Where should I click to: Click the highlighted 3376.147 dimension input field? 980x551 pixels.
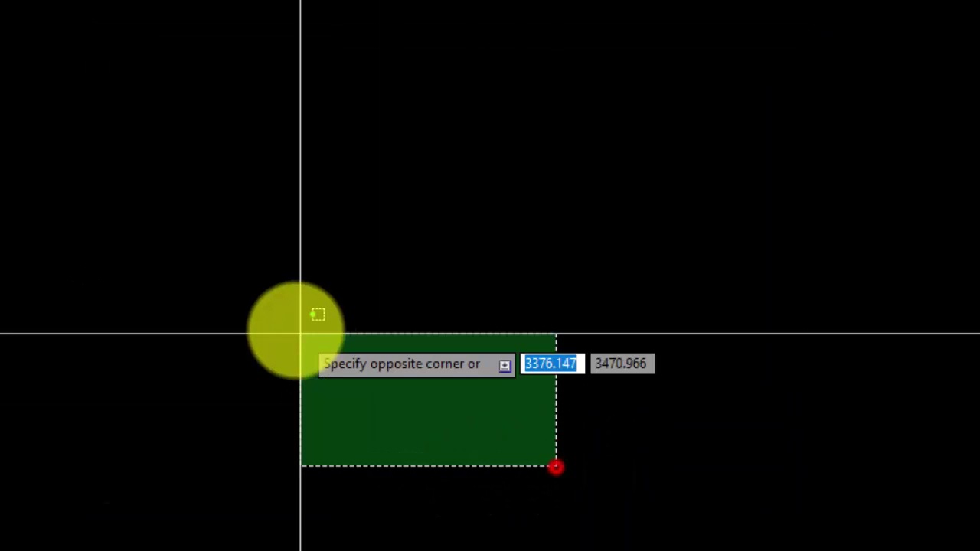click(x=552, y=364)
